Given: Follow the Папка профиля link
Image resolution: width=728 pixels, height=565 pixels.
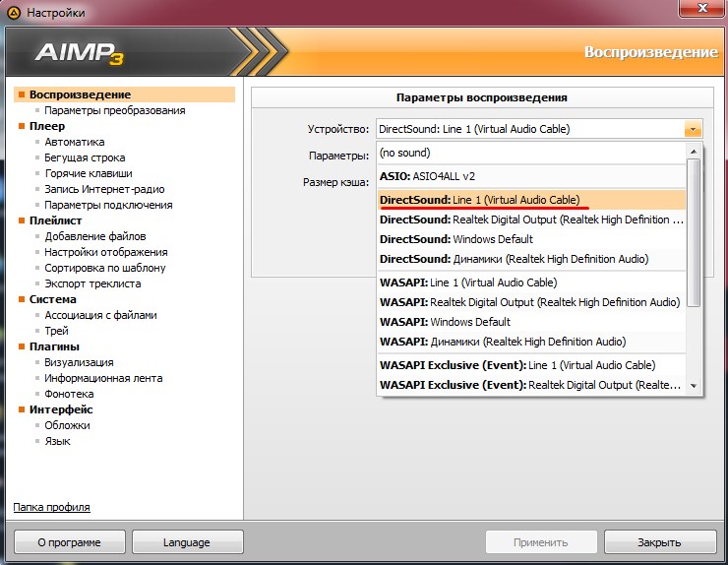Looking at the screenshot, I should pyautogui.click(x=51, y=507).
